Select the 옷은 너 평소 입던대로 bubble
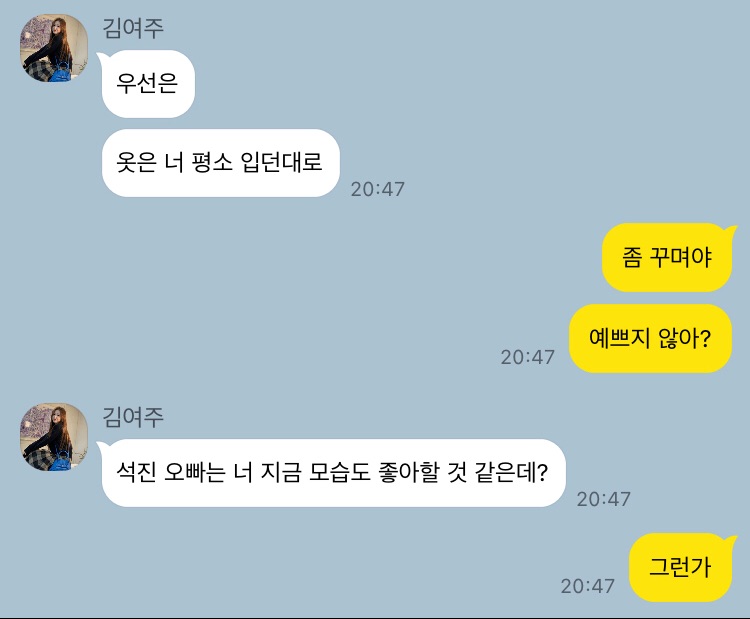 coord(221,163)
